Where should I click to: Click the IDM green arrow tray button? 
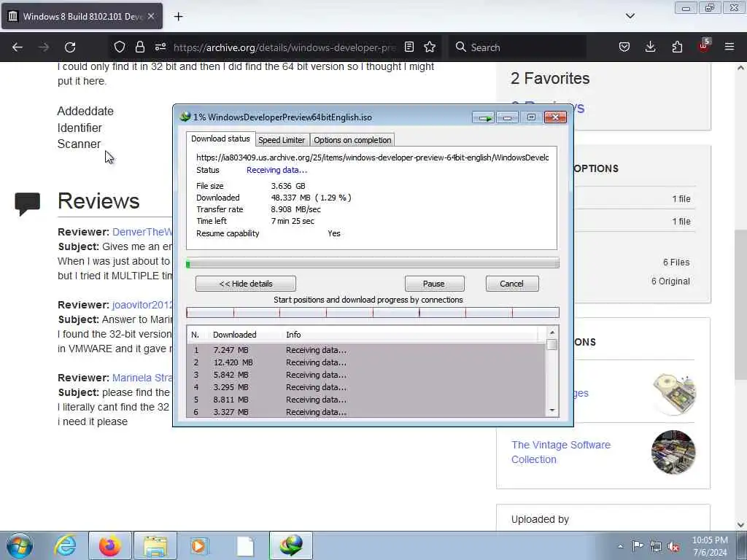point(484,117)
